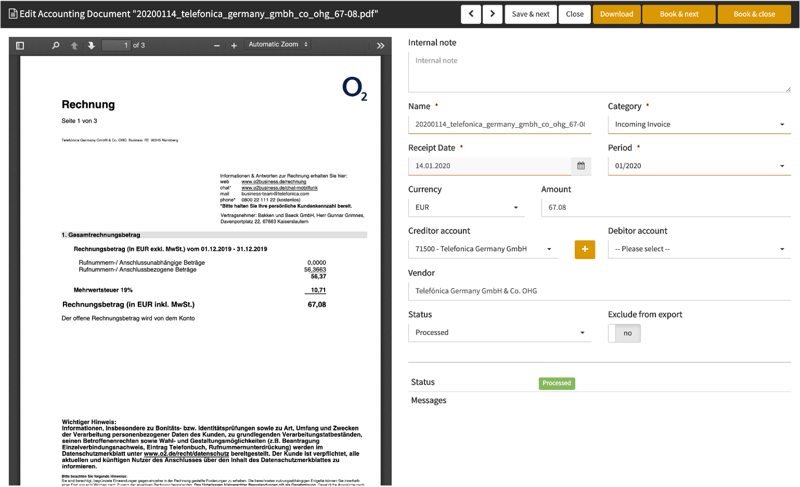Expand the Period 01/2020 dropdown
The image size is (800, 487).
pyautogui.click(x=699, y=166)
